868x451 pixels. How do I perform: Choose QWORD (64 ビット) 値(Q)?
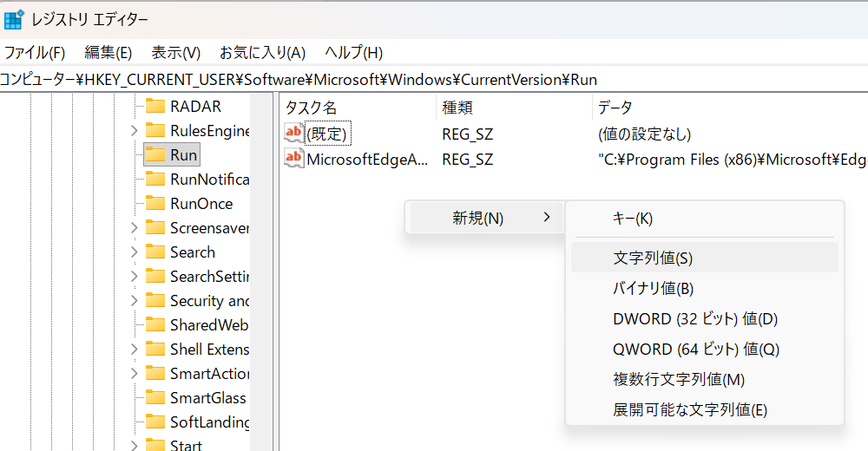tap(705, 350)
